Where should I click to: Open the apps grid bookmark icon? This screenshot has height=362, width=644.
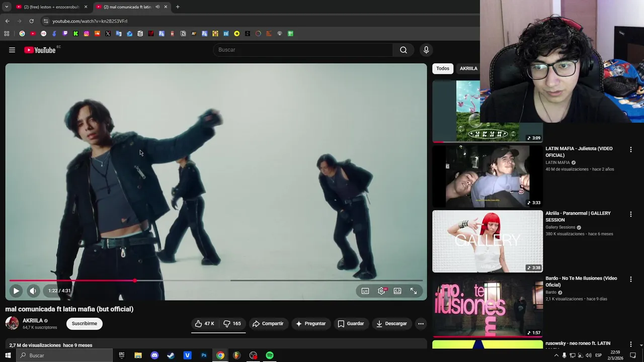pos(7,34)
